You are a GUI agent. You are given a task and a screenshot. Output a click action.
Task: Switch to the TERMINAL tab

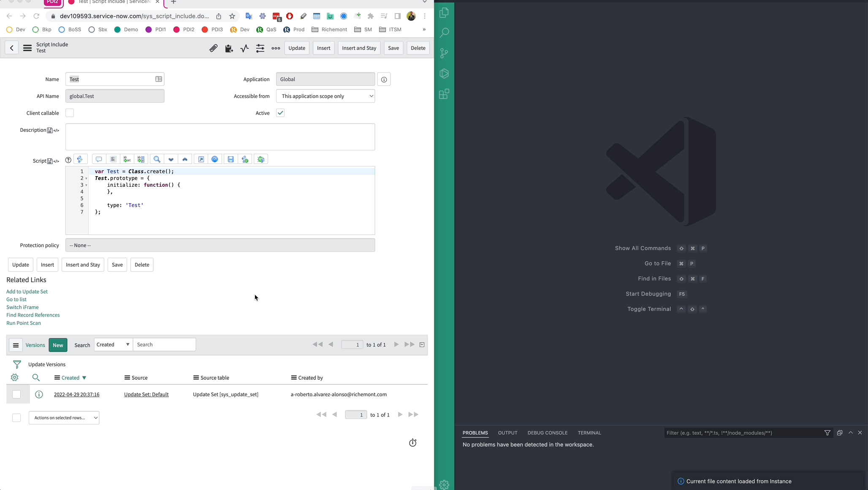[589, 433]
